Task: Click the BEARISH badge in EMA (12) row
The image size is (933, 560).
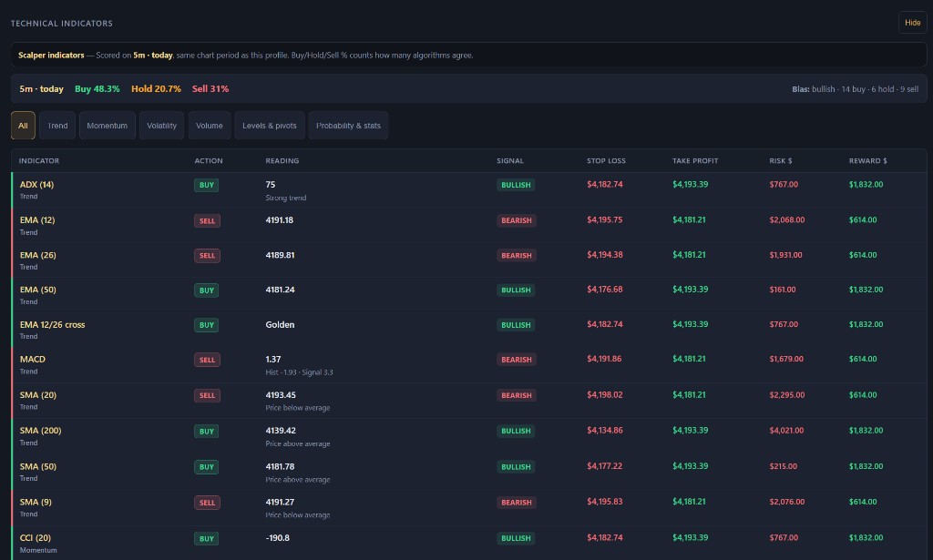Action: click(x=517, y=220)
